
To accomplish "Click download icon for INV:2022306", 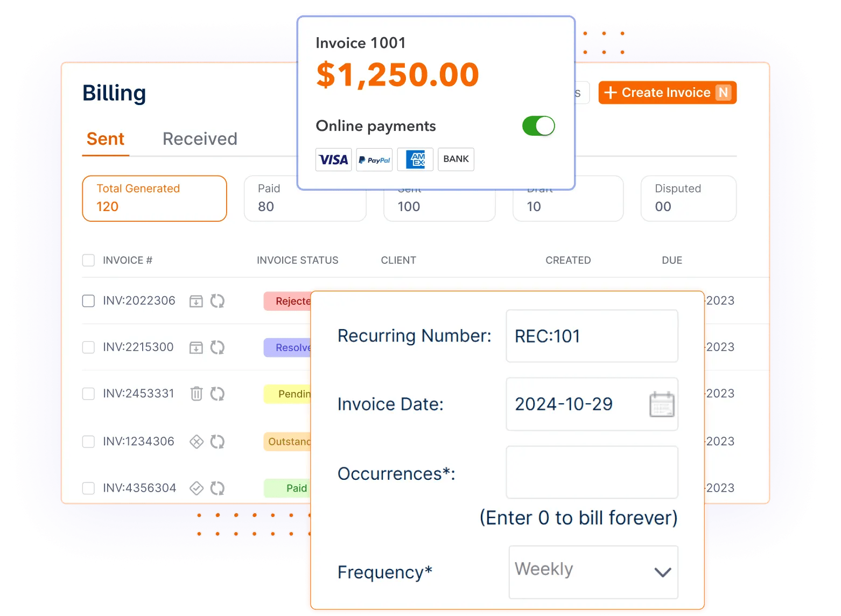I will click(197, 301).
